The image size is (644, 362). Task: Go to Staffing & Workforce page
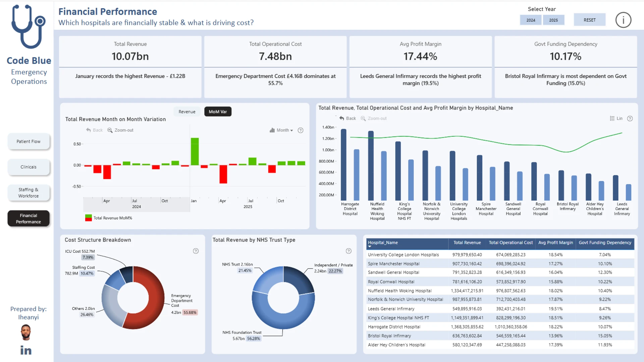tap(29, 193)
